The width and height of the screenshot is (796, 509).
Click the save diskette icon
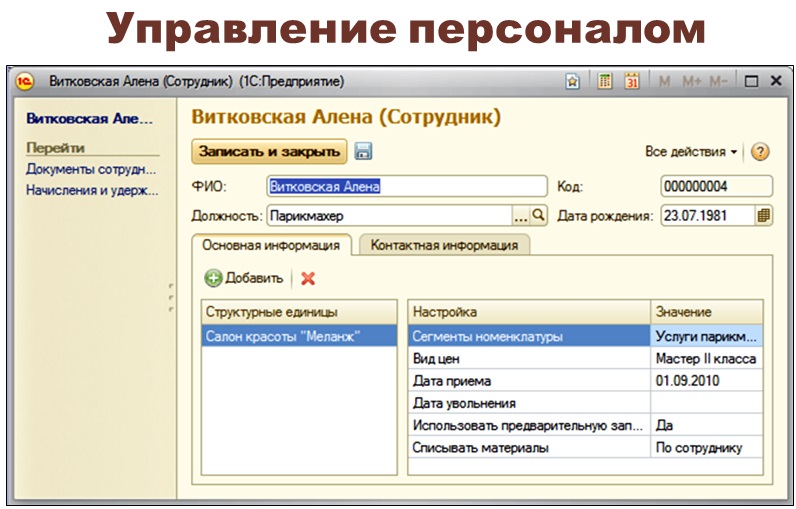(363, 151)
